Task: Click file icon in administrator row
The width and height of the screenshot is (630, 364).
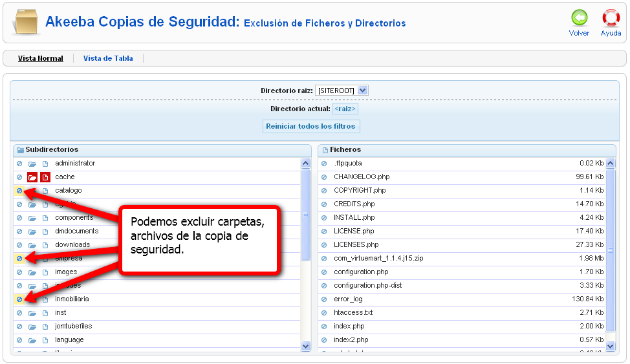Action: [45, 164]
